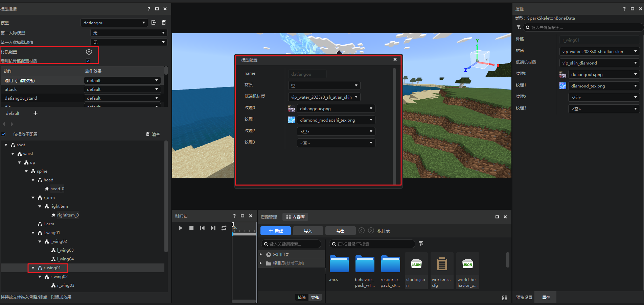The image size is (644, 305).
Task: Jump to the previous frame in timeline
Action: pyautogui.click(x=202, y=228)
